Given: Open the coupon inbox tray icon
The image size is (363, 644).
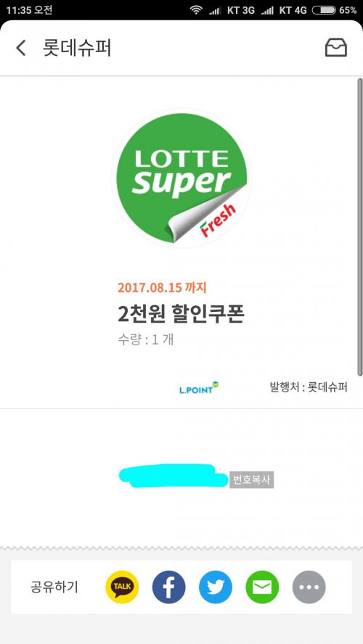Looking at the screenshot, I should [336, 48].
